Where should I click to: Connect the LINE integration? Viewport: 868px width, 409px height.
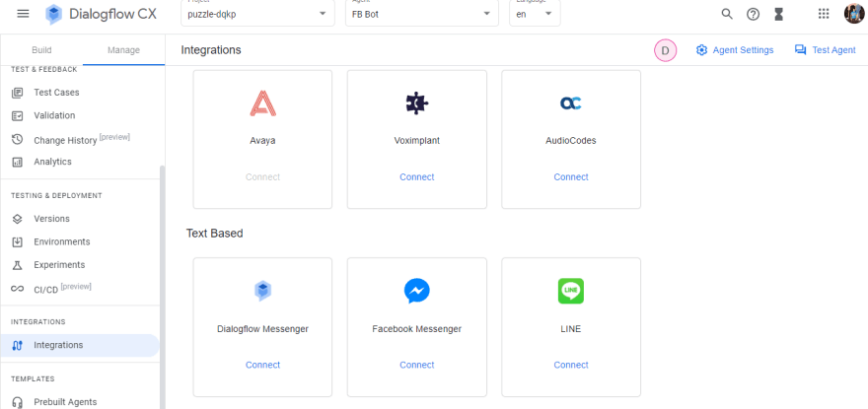click(571, 365)
